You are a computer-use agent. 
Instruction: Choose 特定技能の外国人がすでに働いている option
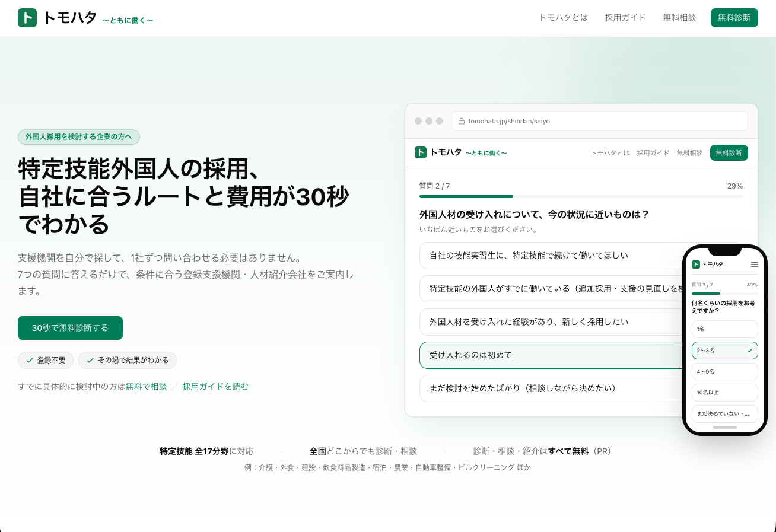[552, 289]
